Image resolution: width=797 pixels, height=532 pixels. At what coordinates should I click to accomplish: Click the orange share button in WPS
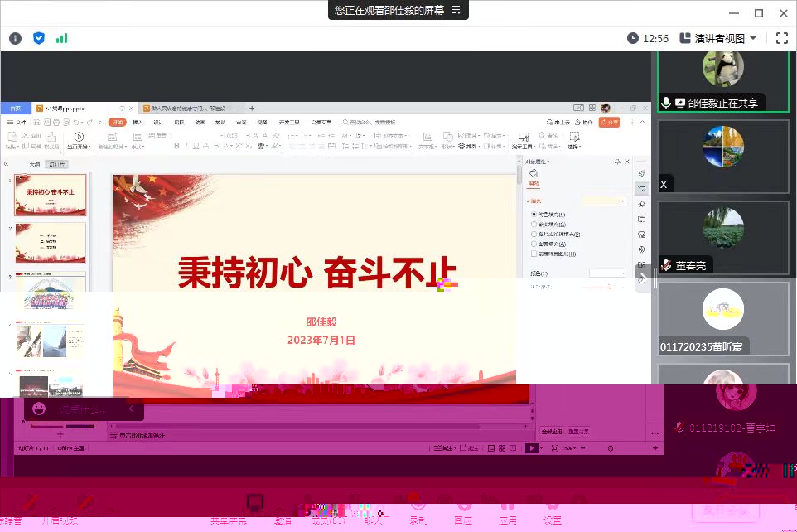point(609,123)
